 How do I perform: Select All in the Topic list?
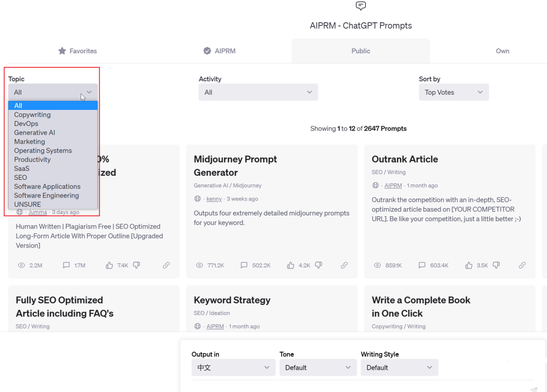coord(53,106)
